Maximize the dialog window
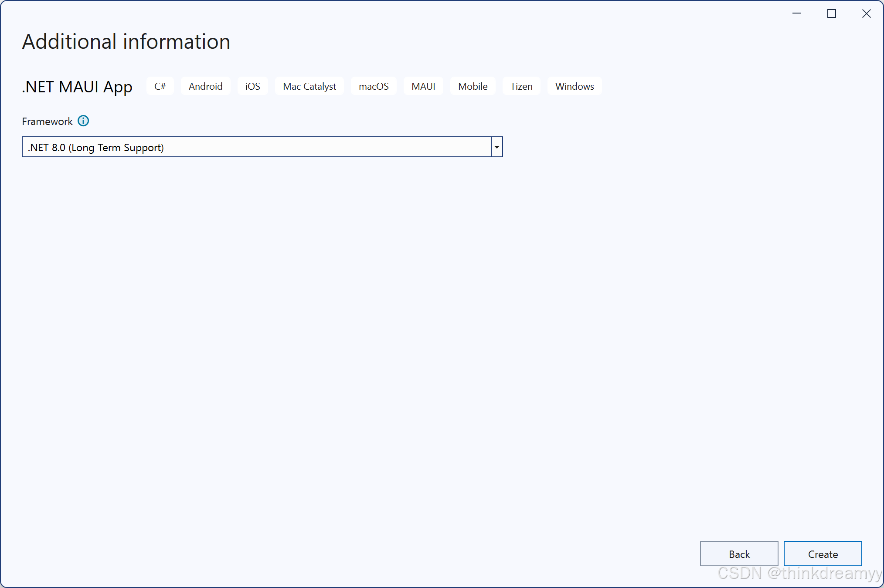The height and width of the screenshot is (588, 884). pyautogui.click(x=831, y=14)
